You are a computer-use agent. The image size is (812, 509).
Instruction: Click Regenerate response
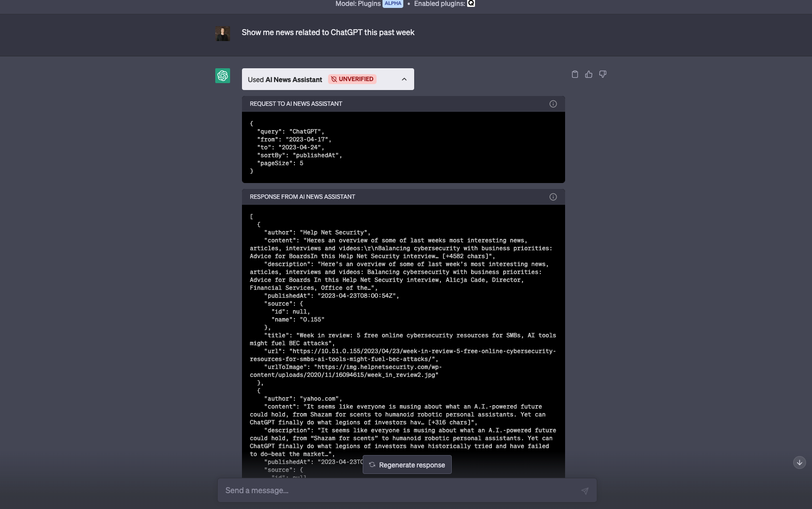pyautogui.click(x=407, y=464)
